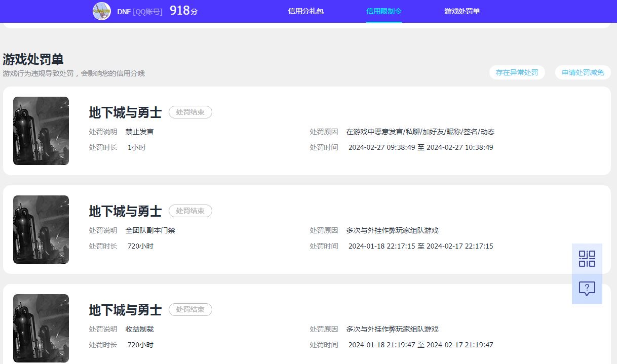
Task: Click the bottom penalty's game cover thumbnail
Action: pos(41,328)
